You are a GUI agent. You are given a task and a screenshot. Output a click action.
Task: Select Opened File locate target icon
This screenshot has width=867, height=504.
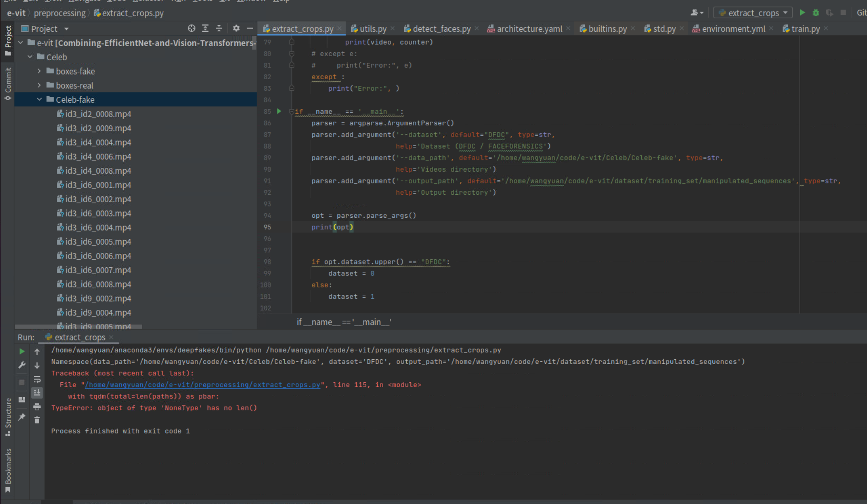pyautogui.click(x=191, y=28)
